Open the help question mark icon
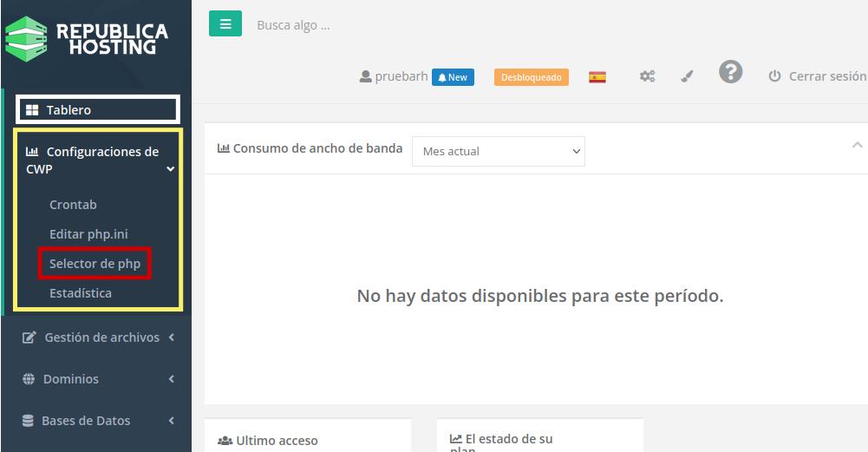 pos(730,73)
